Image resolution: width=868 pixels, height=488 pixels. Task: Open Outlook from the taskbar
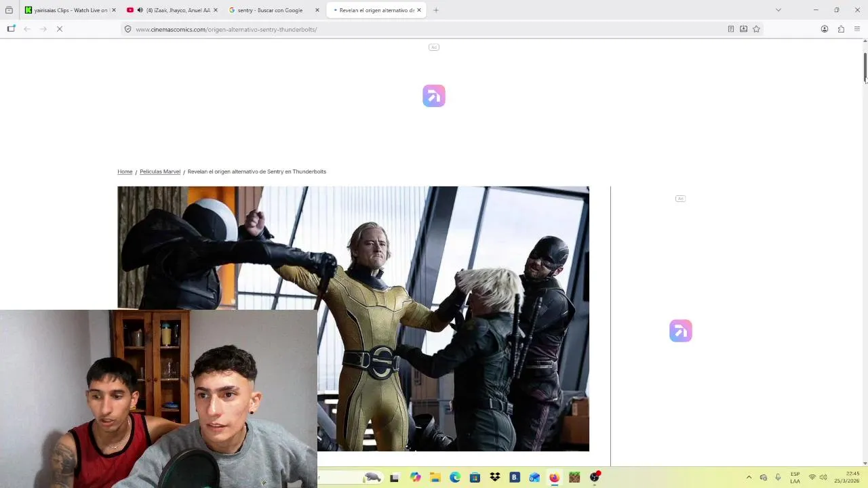534,477
